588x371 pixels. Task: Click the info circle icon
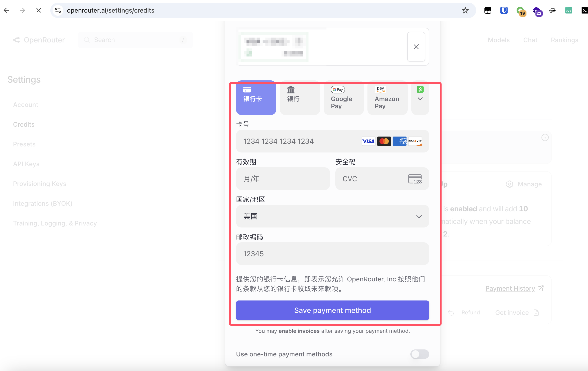click(545, 137)
